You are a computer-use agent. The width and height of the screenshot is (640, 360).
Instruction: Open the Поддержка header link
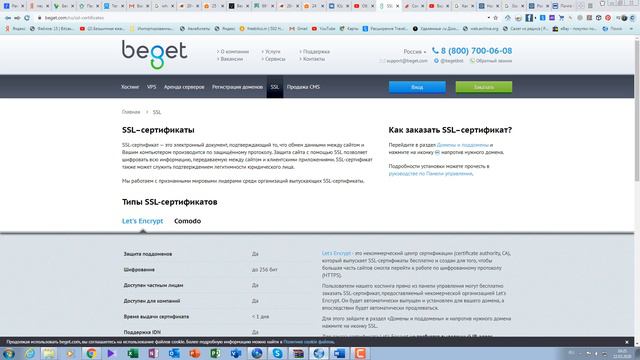[315, 52]
